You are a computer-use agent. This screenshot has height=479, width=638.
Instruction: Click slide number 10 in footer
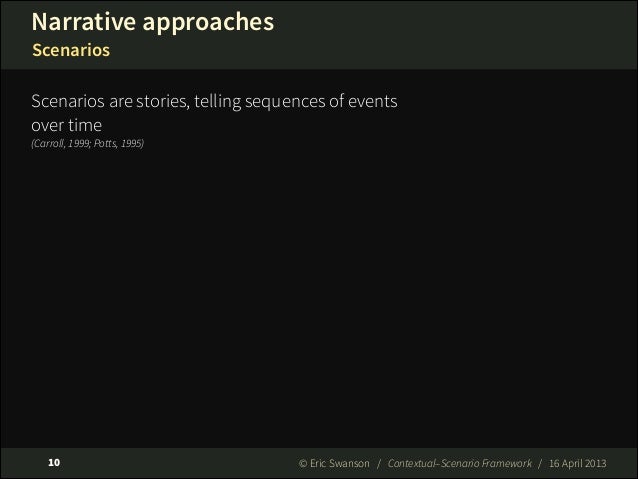(54, 463)
